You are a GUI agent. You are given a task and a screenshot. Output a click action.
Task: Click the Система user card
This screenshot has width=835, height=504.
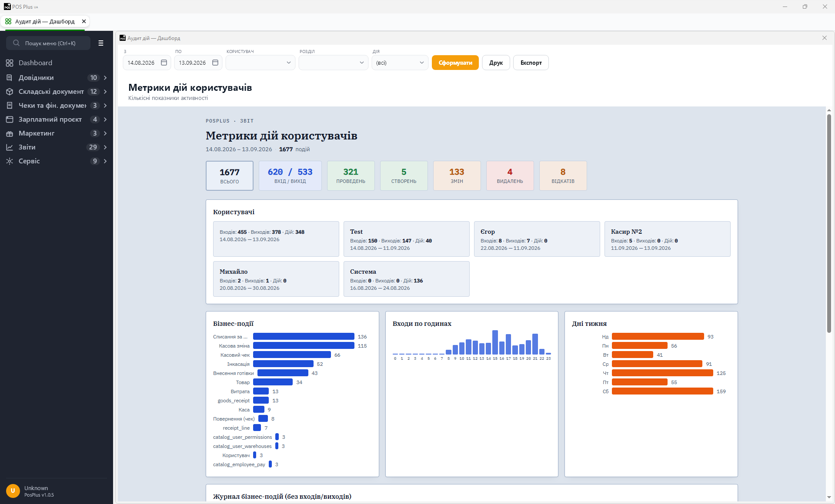click(407, 279)
